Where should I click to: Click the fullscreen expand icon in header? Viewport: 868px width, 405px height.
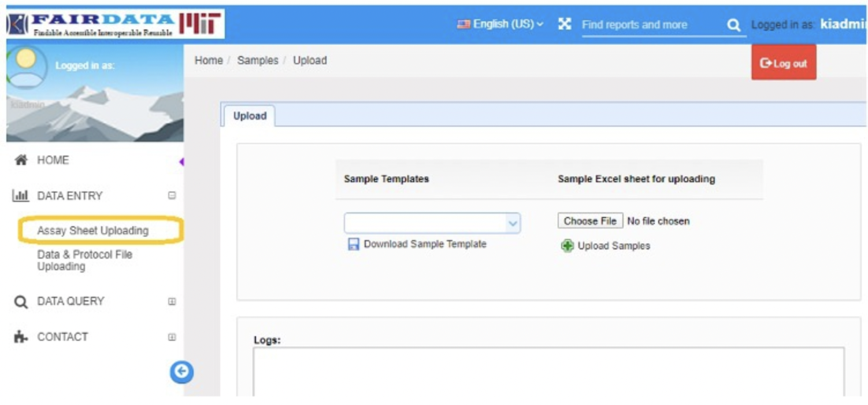pyautogui.click(x=565, y=24)
